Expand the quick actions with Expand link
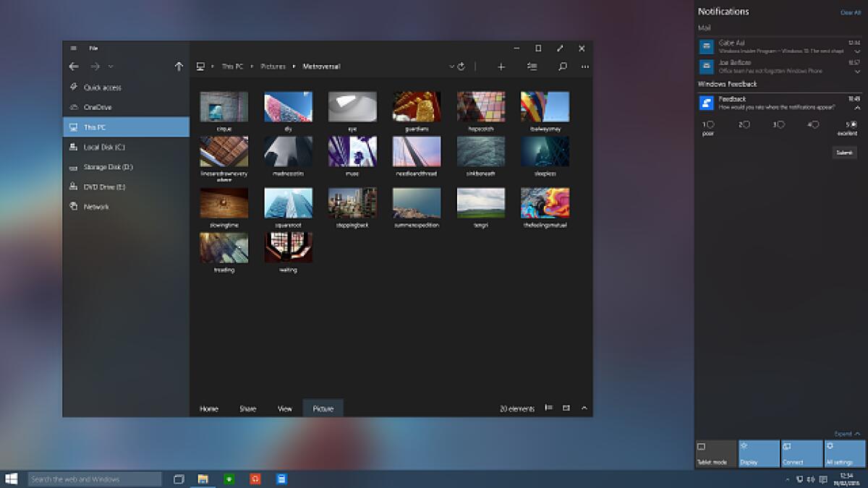 tap(845, 434)
